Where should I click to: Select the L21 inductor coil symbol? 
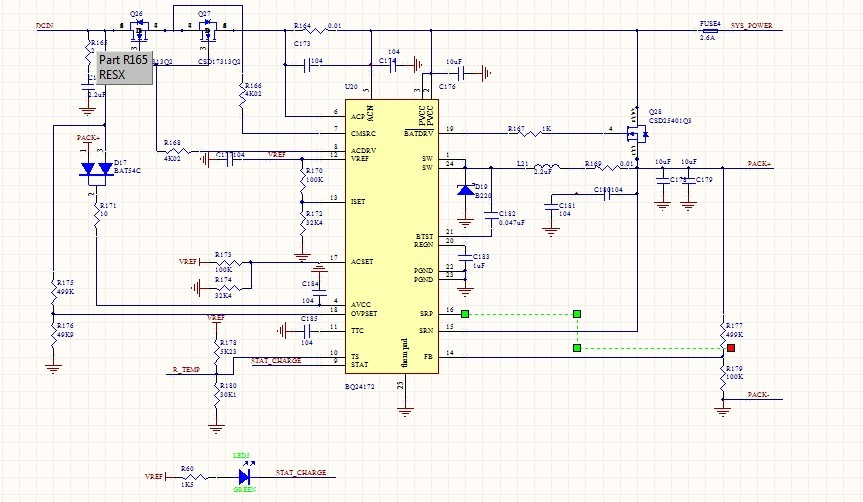(x=547, y=167)
